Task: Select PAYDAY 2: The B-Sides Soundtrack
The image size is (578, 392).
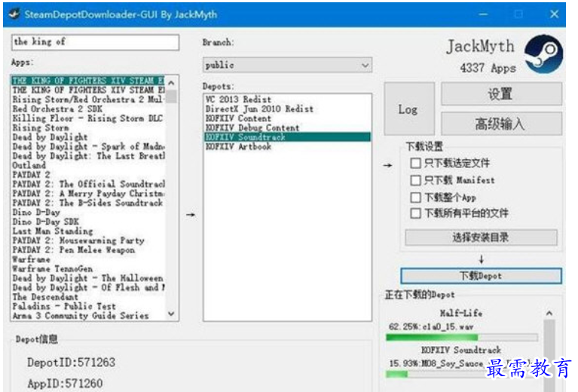Action: [87, 203]
